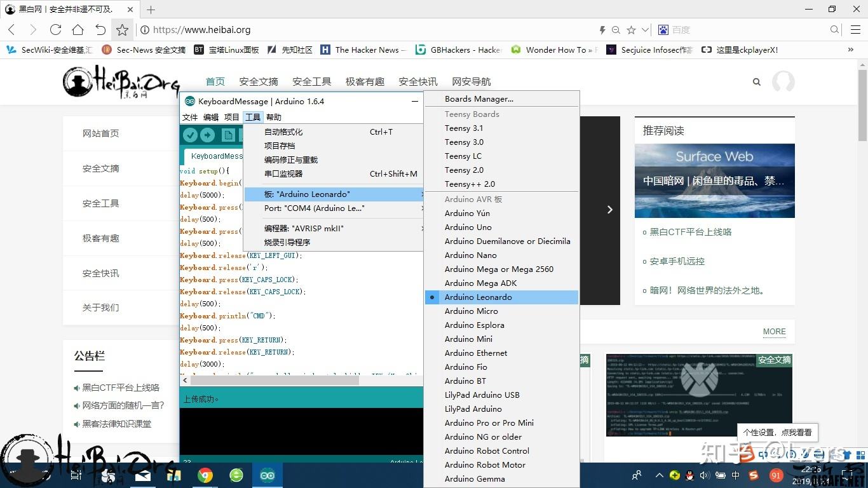Select the Arduino Nano board
The width and height of the screenshot is (868, 488).
(x=502, y=255)
